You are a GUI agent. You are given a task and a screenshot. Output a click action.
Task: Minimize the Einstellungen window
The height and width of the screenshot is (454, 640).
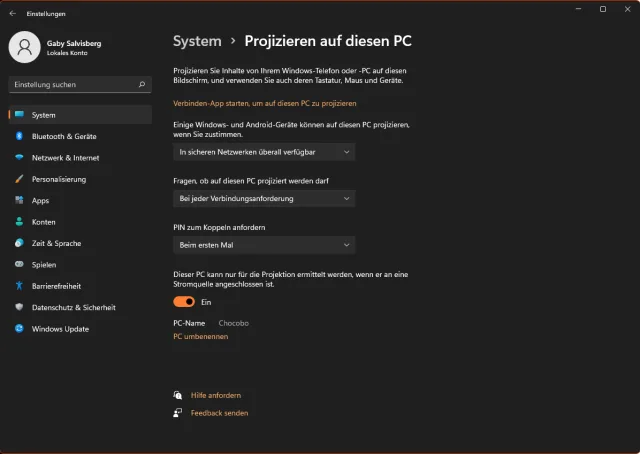click(x=578, y=9)
